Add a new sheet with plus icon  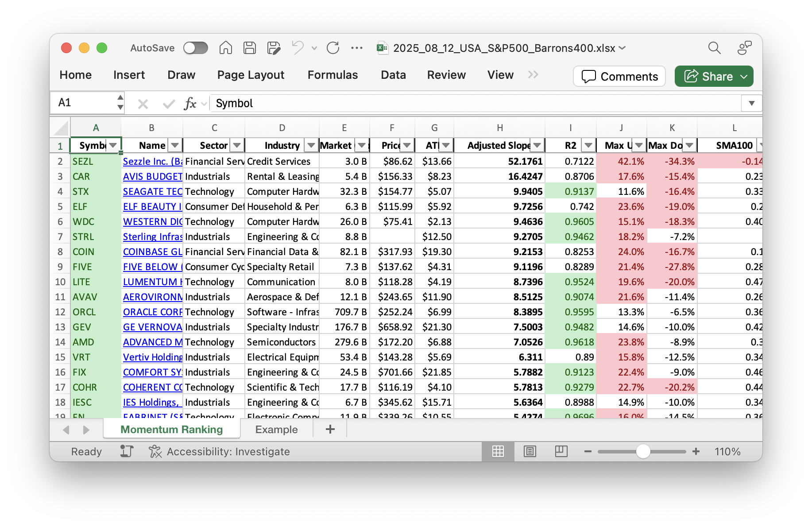(330, 429)
